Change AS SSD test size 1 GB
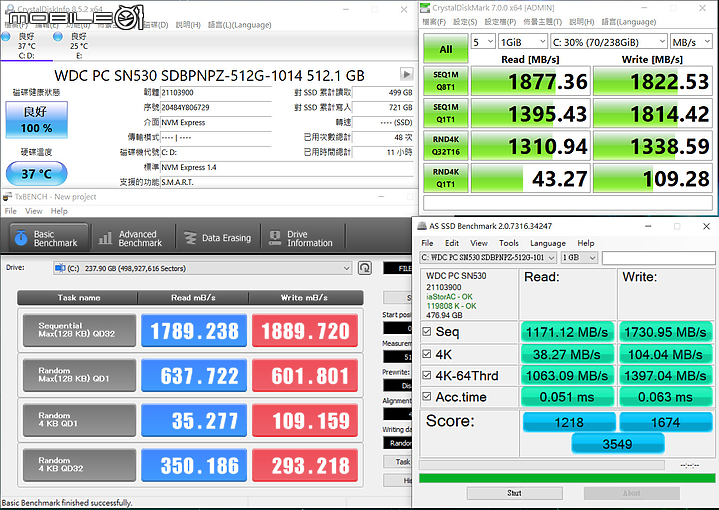 tap(580, 257)
